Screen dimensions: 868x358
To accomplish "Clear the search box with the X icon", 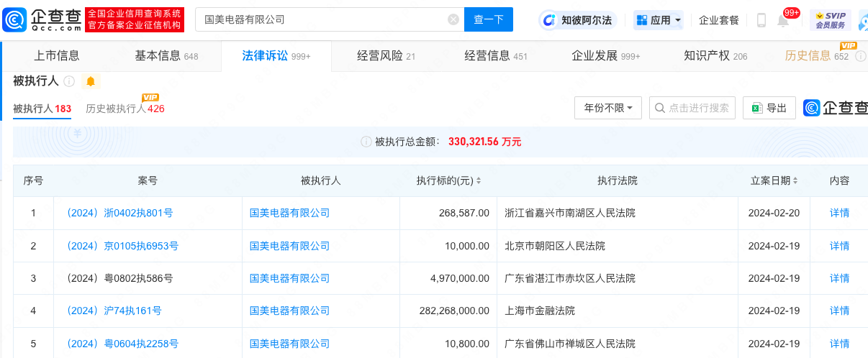I will point(453,19).
